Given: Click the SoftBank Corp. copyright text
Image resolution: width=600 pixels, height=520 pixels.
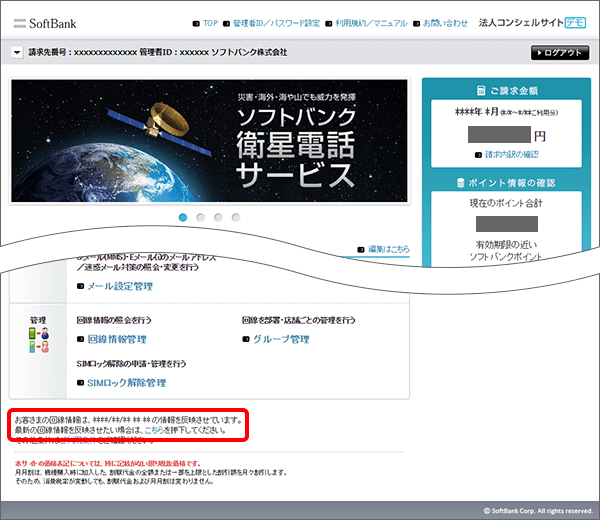Looking at the screenshot, I should tap(538, 511).
